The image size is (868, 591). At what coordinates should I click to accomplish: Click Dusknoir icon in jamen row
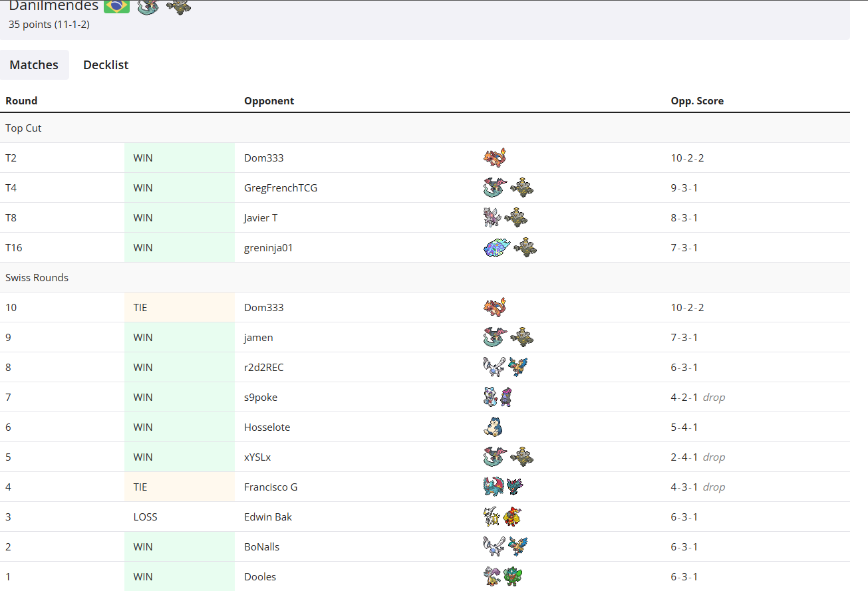(x=522, y=337)
